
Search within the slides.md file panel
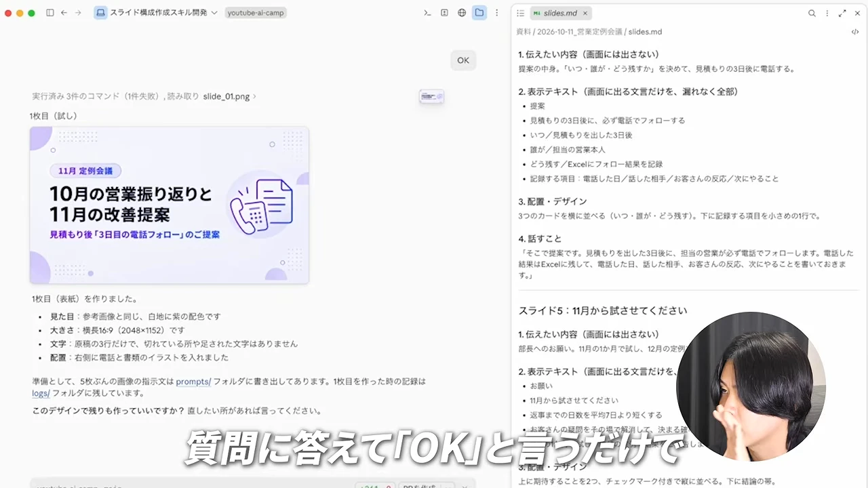(x=812, y=13)
